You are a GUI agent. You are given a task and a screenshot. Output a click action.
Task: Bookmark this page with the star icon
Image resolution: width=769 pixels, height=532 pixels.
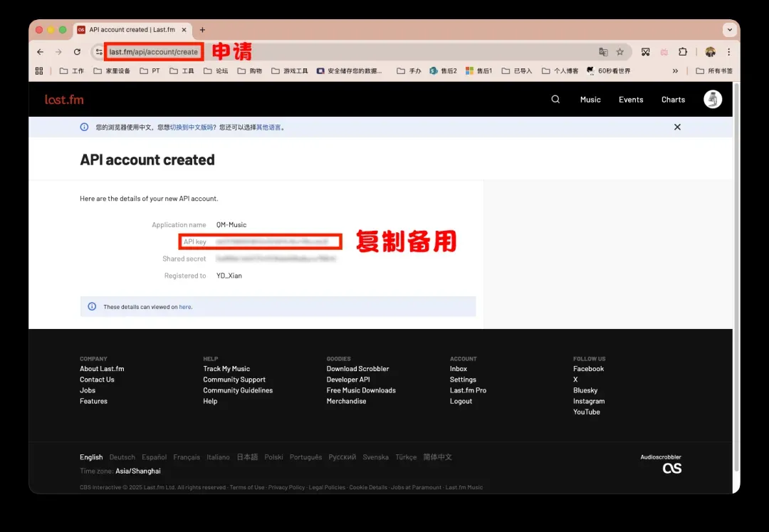coord(620,52)
